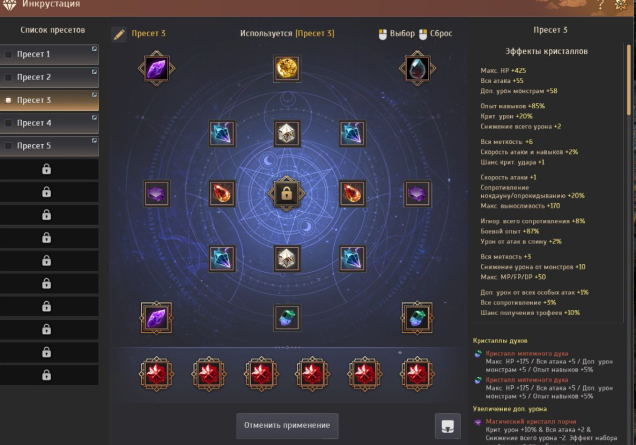Screen dimensions: 636x445
Task: Click the inventory tray icon next to Отменить применение
Action: (448, 426)
